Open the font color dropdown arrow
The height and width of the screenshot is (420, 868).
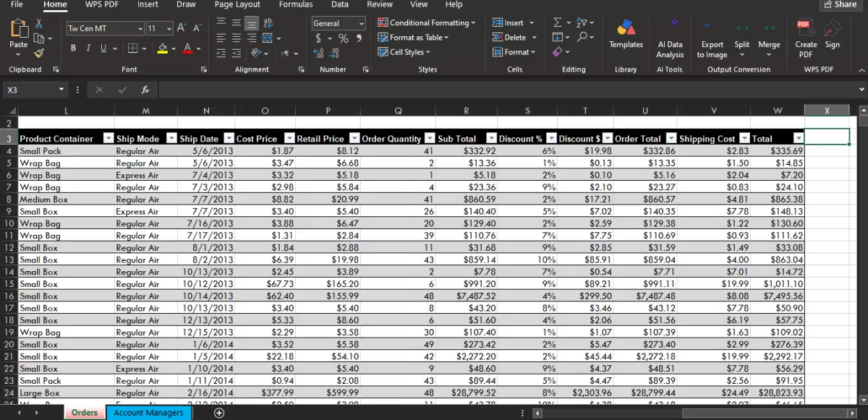[x=199, y=49]
